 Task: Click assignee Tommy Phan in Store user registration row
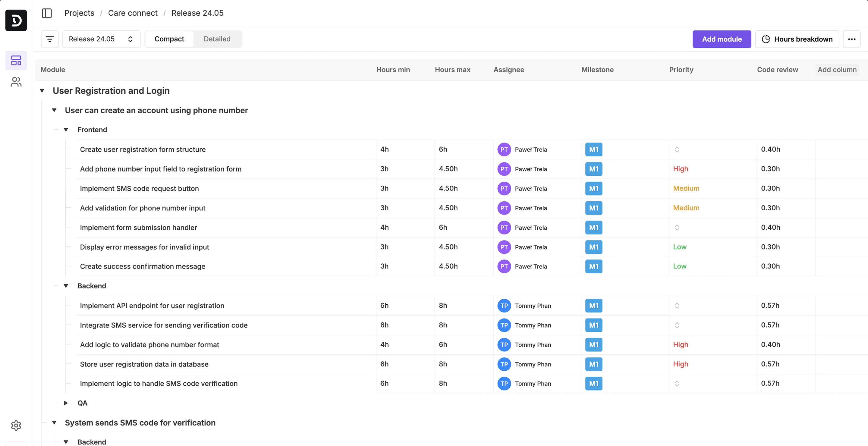533,364
